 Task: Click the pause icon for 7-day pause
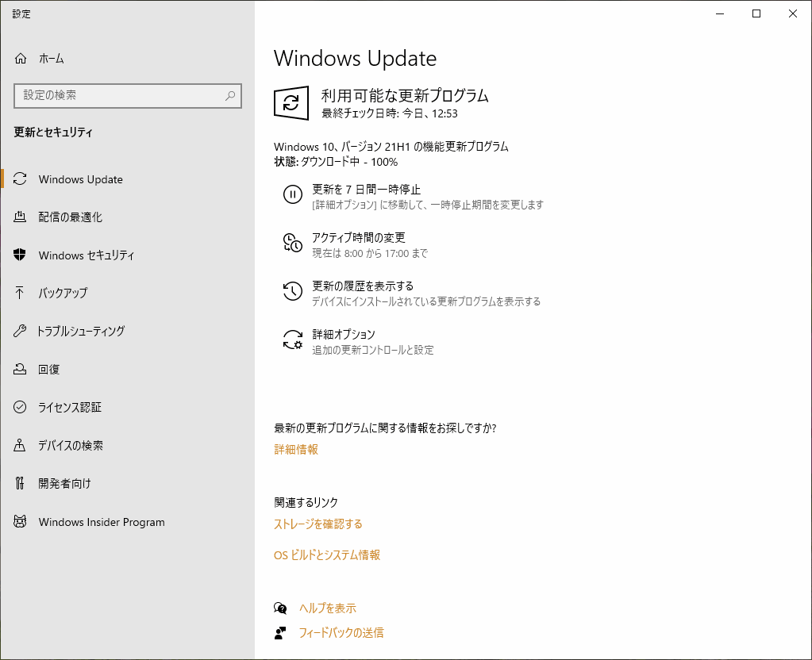pos(293,194)
